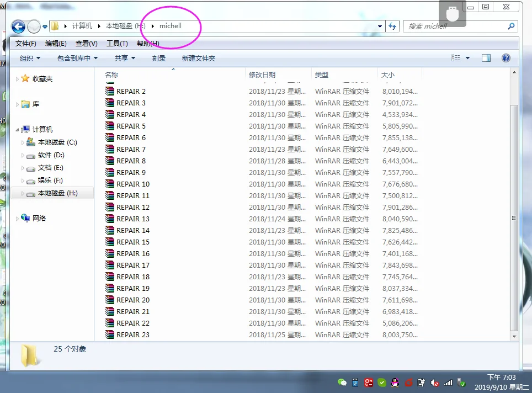Open the QQ penguin tray icon
The image size is (532, 393).
395,383
